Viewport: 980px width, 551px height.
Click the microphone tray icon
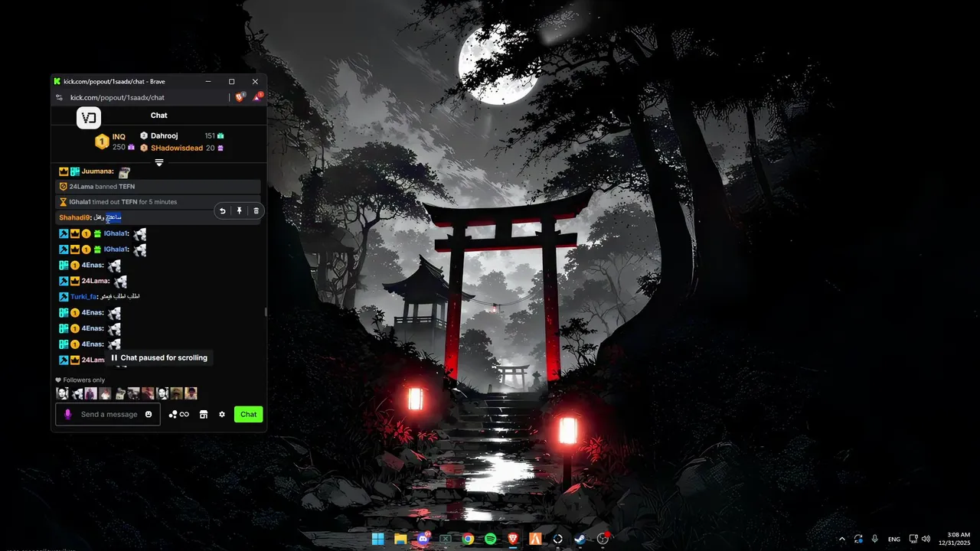874,539
